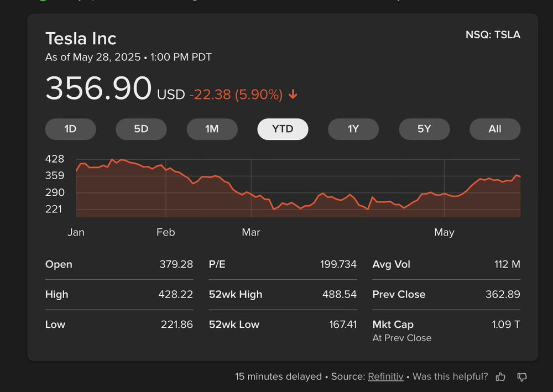Viewport: 553px width, 392px height.
Task: Show the 1M chart range
Action: (212, 129)
